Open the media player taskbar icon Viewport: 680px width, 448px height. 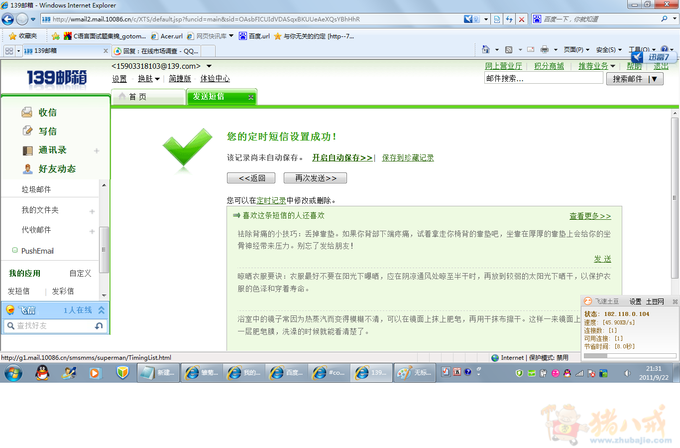tap(95, 373)
